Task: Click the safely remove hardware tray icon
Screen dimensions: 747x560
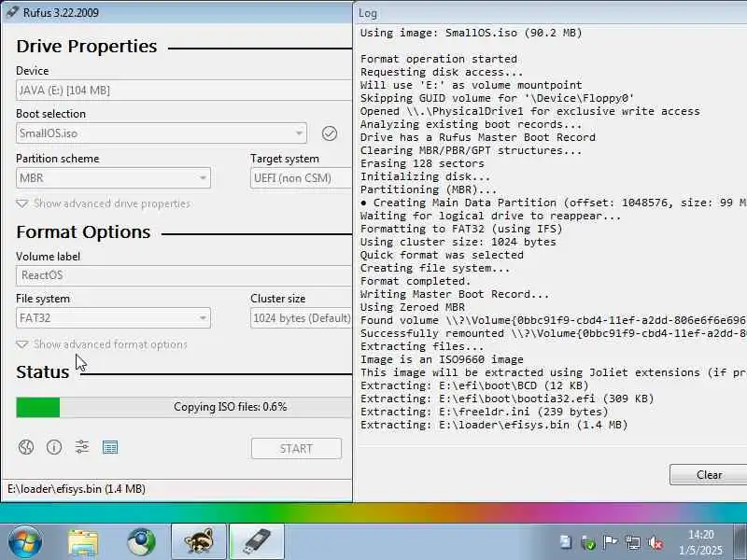Action: click(x=588, y=542)
